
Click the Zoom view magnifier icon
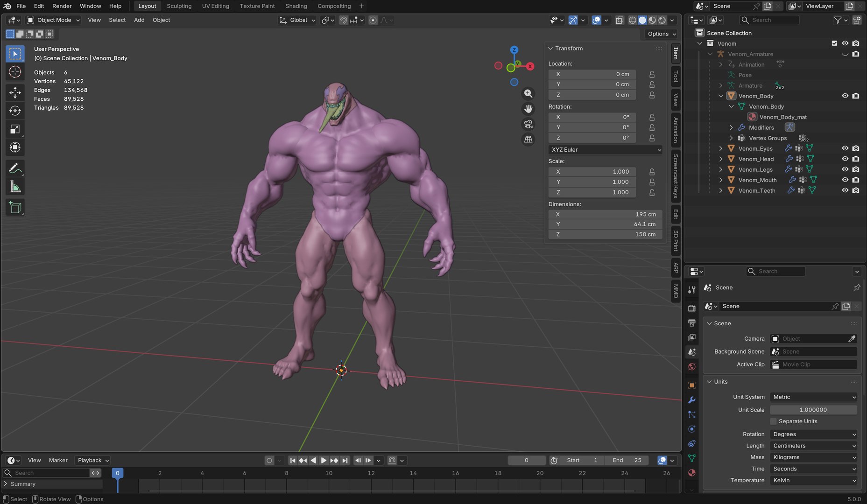[x=528, y=93]
